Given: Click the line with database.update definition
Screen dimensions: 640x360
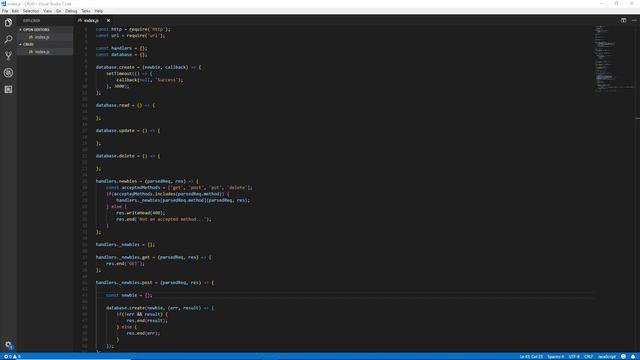Looking at the screenshot, I should (128, 131).
